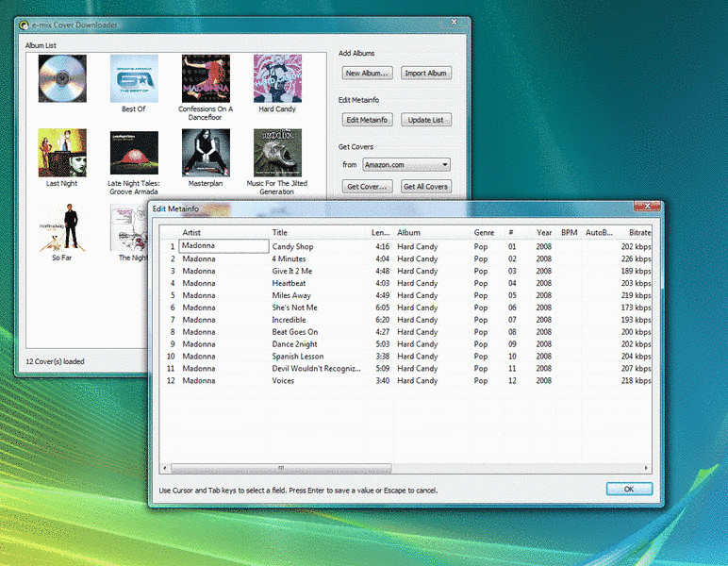Click the title cell 'Voices'

283,380
